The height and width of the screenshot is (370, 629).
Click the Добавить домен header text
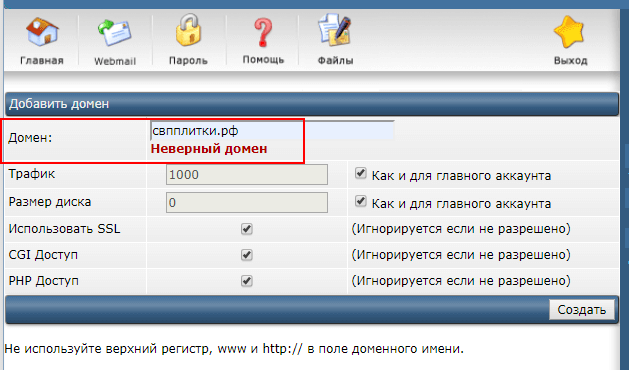[x=59, y=104]
